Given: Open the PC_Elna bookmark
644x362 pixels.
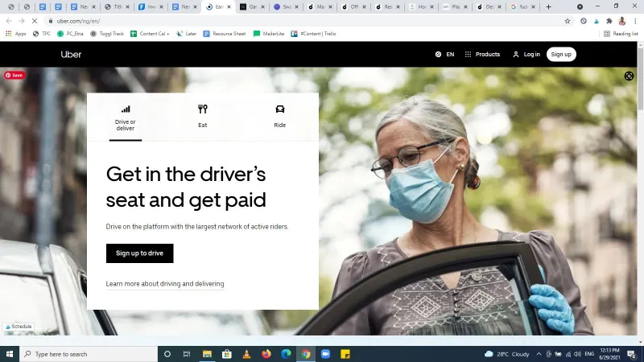Looking at the screenshot, I should point(70,34).
